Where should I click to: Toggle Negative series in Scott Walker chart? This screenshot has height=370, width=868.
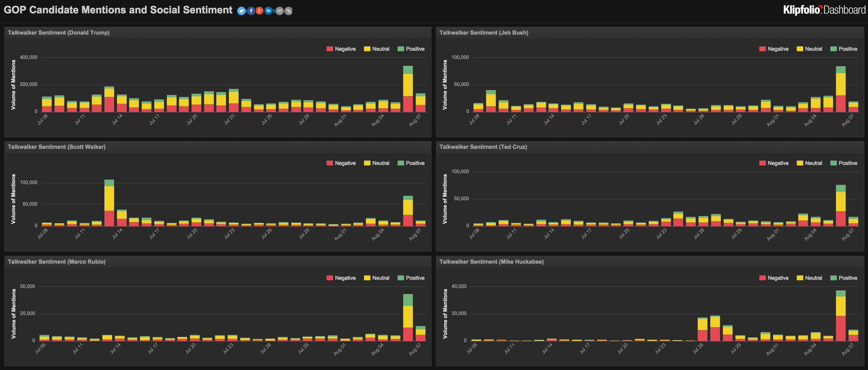pos(341,163)
